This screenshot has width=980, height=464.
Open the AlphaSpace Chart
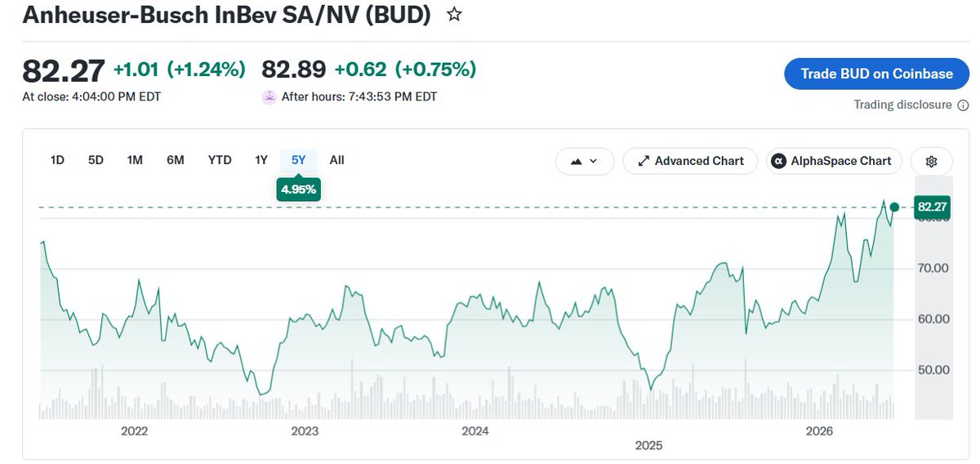point(833,161)
